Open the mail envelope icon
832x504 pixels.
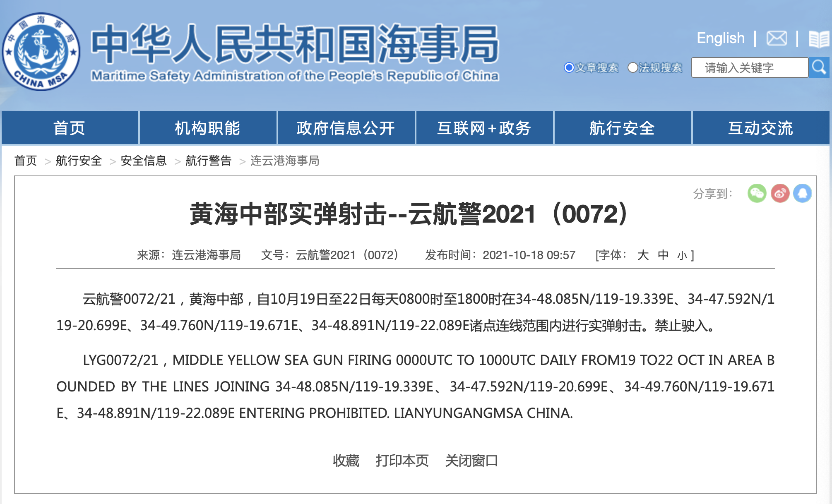(x=777, y=38)
